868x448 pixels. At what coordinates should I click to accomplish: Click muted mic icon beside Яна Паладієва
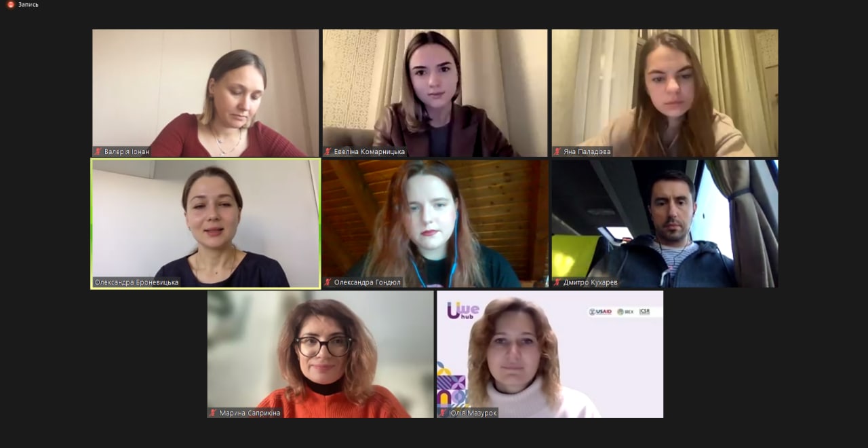[557, 151]
